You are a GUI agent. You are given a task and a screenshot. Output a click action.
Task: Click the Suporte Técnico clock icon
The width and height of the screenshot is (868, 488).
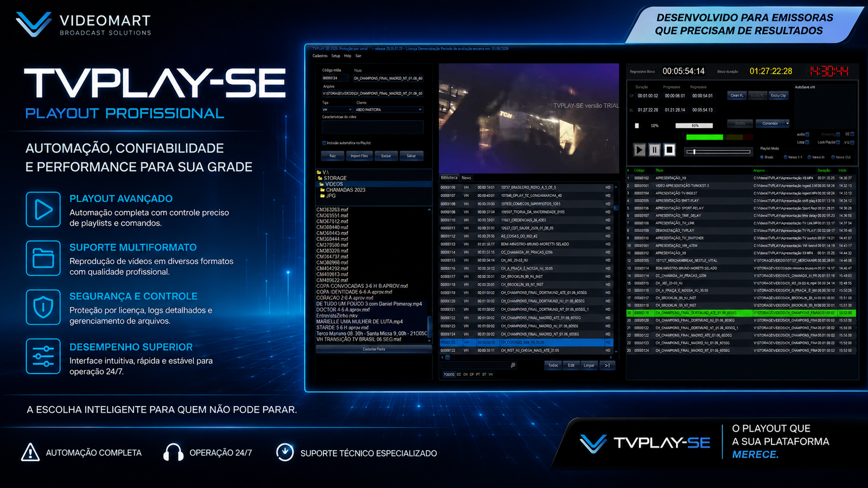click(x=285, y=452)
